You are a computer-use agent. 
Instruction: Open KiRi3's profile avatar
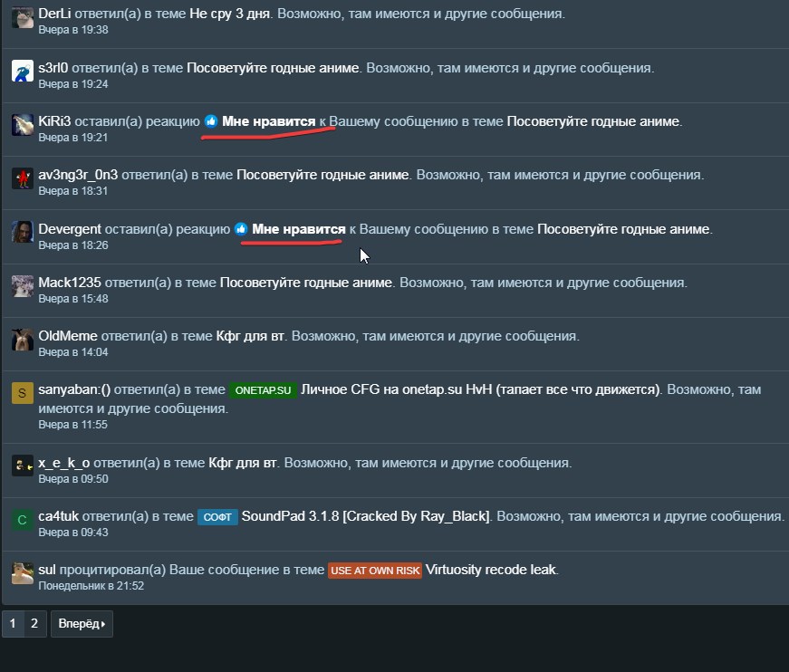(22, 125)
